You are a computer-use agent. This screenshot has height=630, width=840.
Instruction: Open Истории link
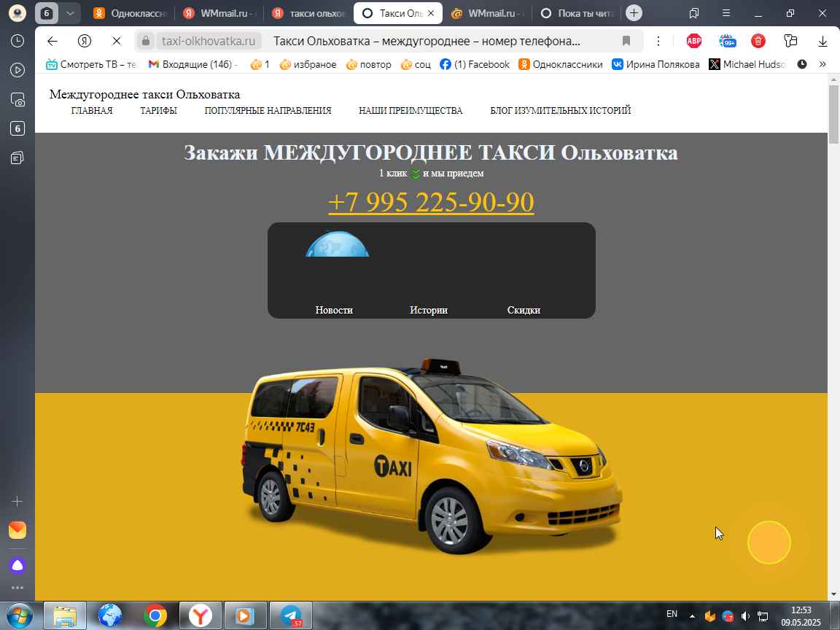point(429,310)
